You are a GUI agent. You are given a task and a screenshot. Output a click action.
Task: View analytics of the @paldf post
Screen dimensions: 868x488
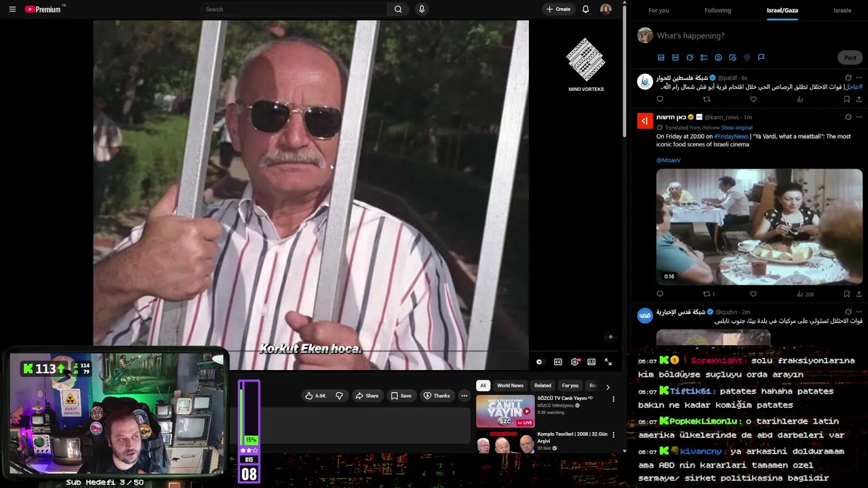point(800,99)
